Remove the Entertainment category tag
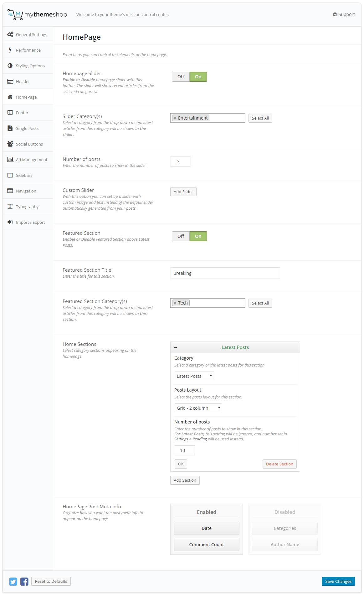364x595 pixels. 175,118
